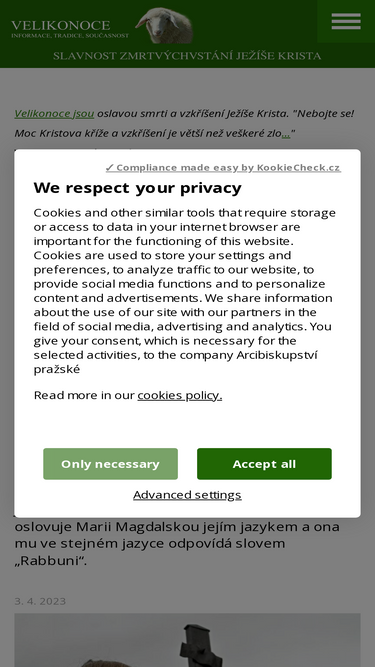Open the article photo with cross
375x667 pixels.
coord(187,640)
